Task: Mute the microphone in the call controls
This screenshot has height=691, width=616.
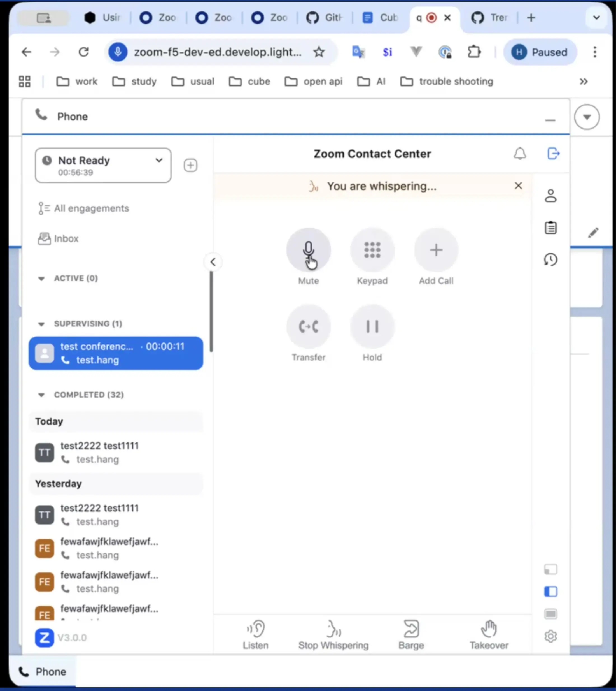Action: [x=308, y=250]
